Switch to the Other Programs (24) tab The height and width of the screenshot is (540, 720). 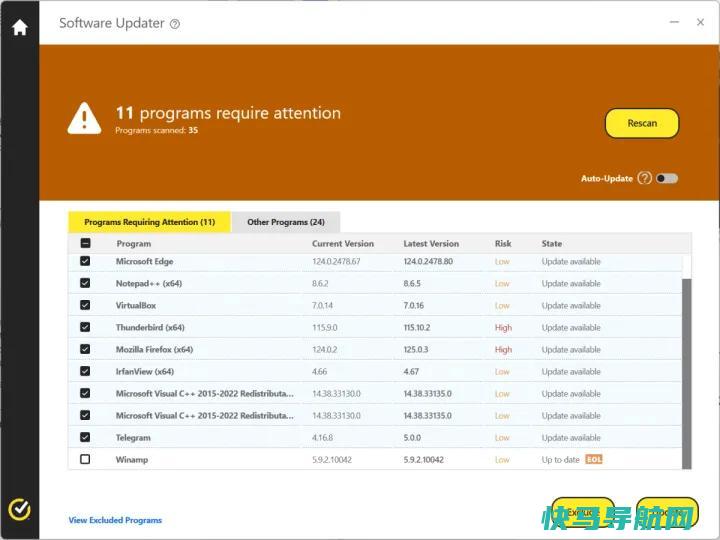pos(286,222)
